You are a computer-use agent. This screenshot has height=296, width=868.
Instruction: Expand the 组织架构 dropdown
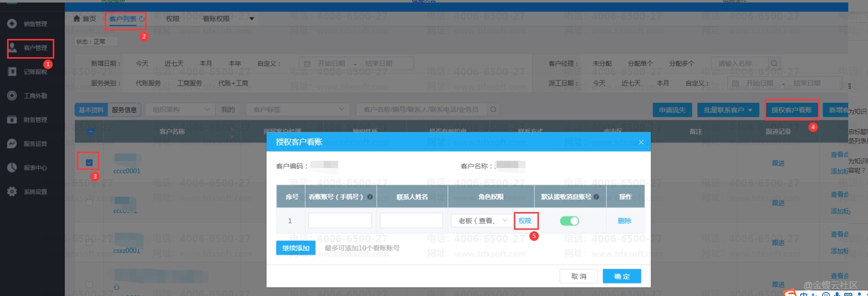207,109
